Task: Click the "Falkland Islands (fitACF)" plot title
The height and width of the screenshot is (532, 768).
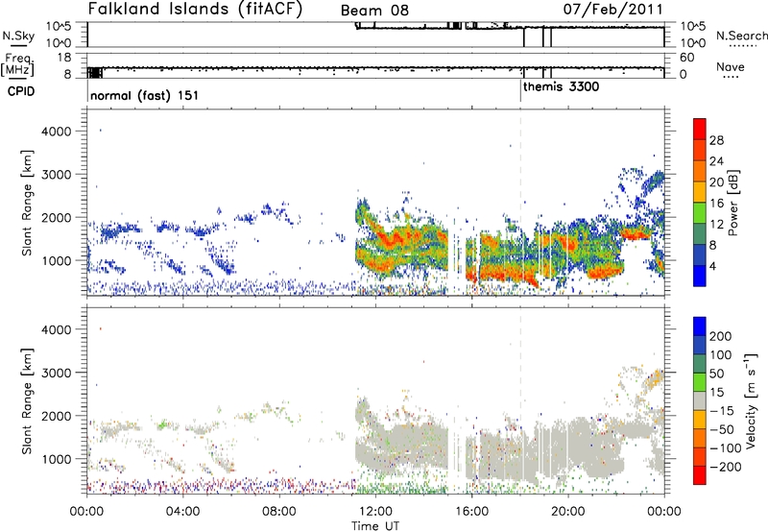Action: click(x=195, y=9)
